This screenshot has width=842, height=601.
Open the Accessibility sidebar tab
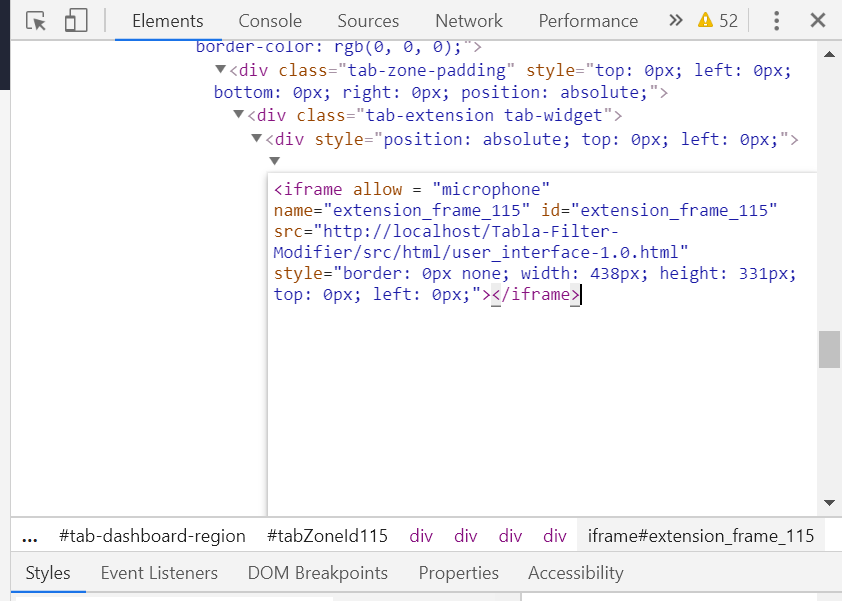[x=575, y=572]
